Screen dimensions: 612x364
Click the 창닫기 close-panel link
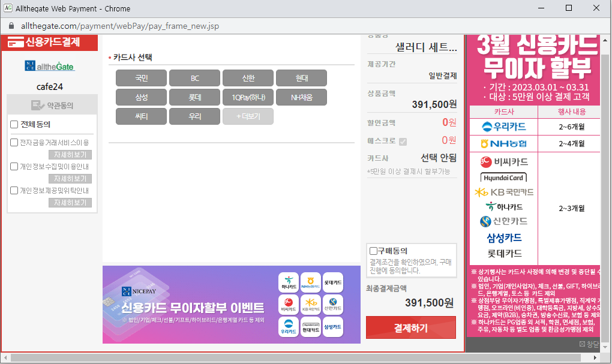point(589,344)
